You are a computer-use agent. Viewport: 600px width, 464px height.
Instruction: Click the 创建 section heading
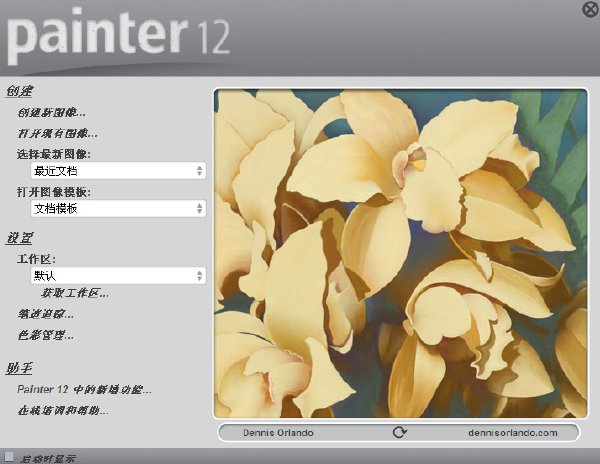pos(19,91)
